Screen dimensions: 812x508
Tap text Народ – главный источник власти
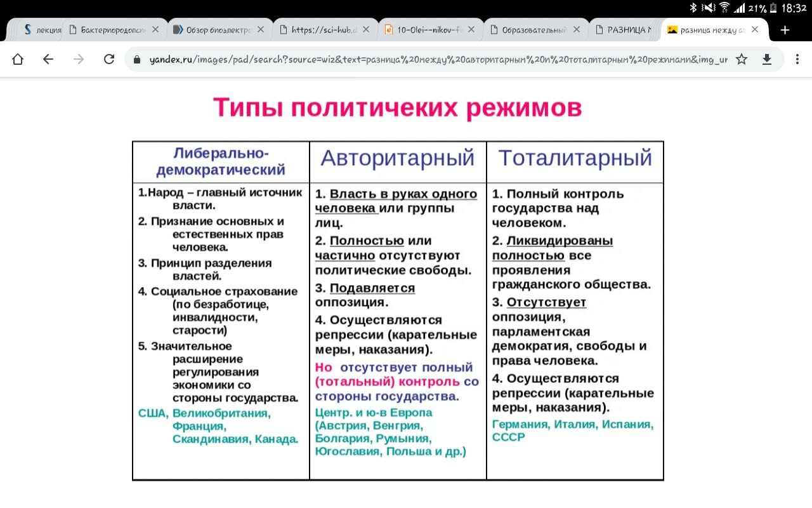click(220, 199)
